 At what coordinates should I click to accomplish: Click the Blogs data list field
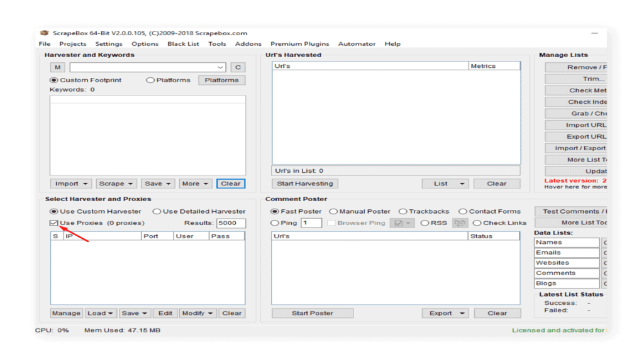(567, 283)
